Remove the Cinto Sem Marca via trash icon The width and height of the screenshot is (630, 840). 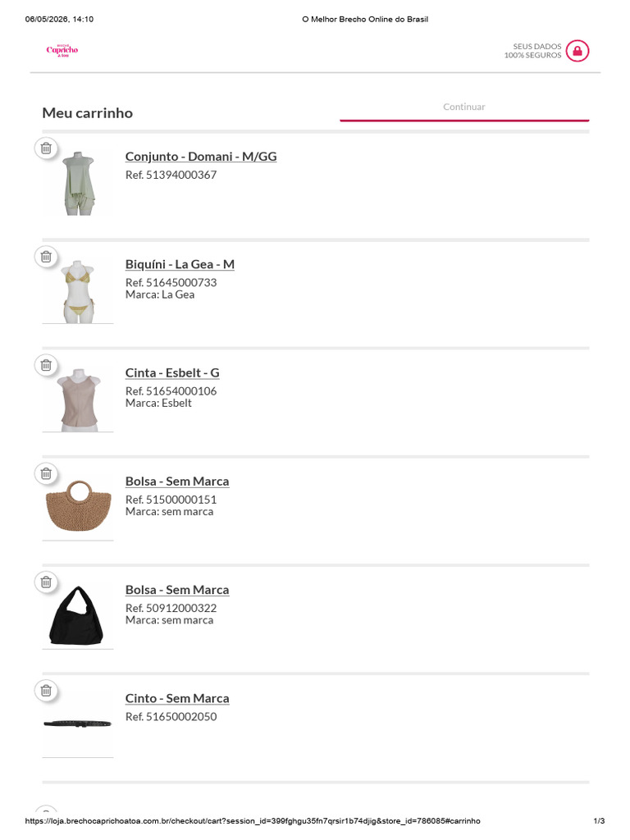[46, 691]
